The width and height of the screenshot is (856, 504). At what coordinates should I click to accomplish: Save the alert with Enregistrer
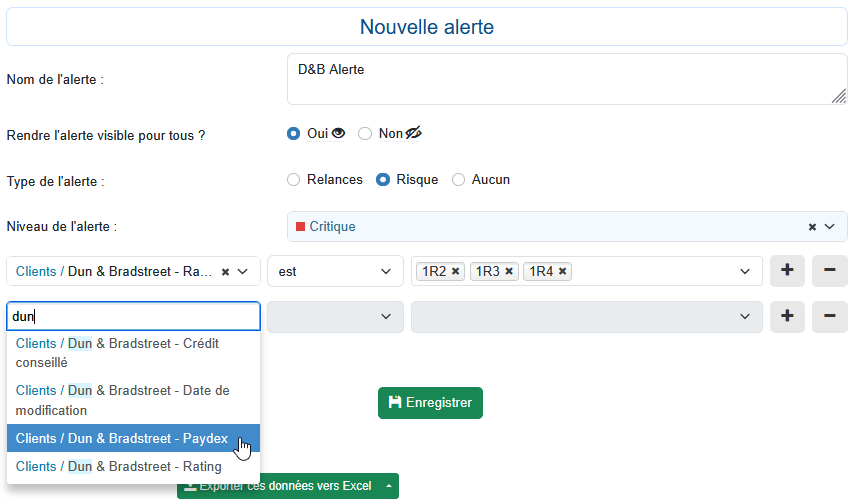pyautogui.click(x=430, y=403)
